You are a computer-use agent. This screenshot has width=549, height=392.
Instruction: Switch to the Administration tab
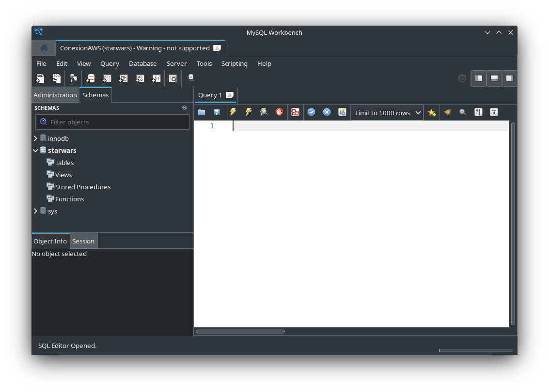tap(55, 95)
